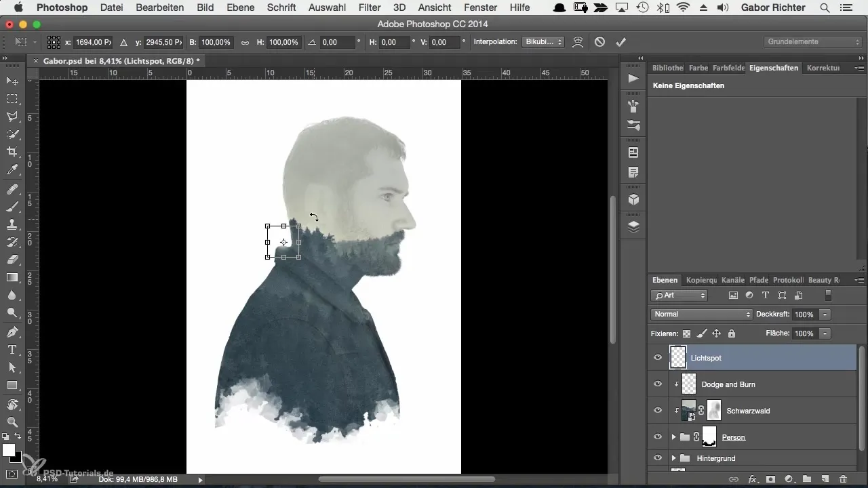The width and height of the screenshot is (868, 488).
Task: Hide the Person group
Action: tap(657, 437)
